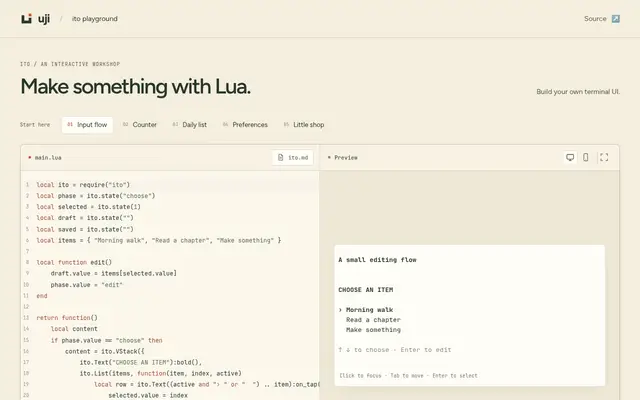Click code line local draft = ito.state

(x=85, y=218)
